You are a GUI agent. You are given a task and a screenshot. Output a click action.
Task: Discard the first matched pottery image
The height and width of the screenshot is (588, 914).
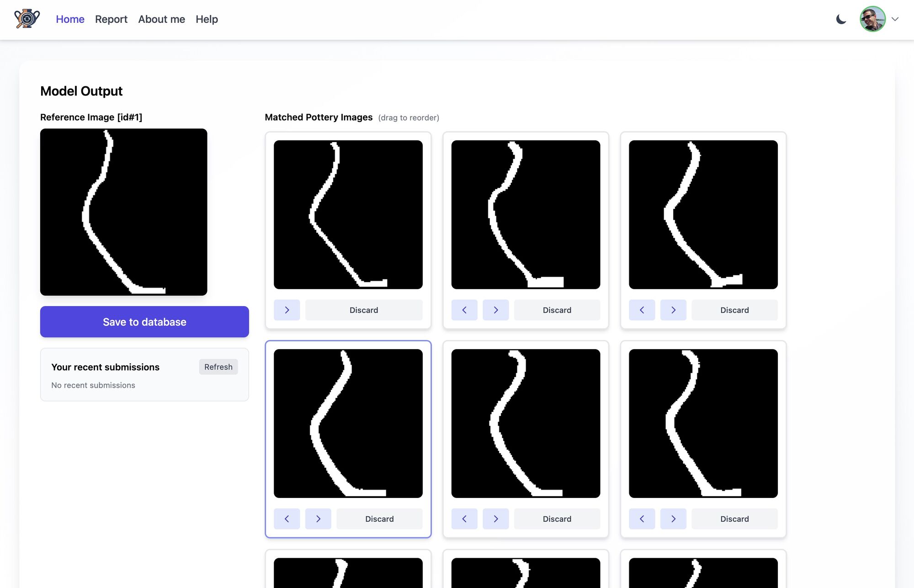click(x=364, y=310)
